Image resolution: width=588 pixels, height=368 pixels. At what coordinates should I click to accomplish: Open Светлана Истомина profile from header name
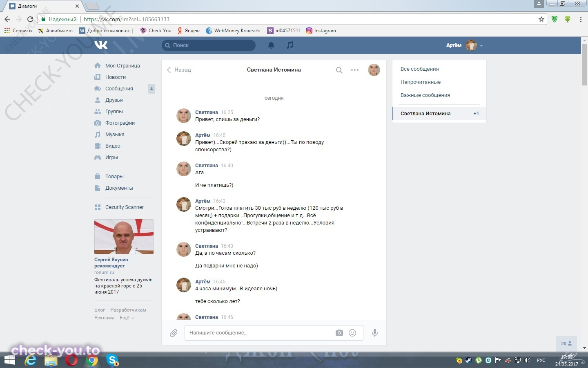pos(274,70)
